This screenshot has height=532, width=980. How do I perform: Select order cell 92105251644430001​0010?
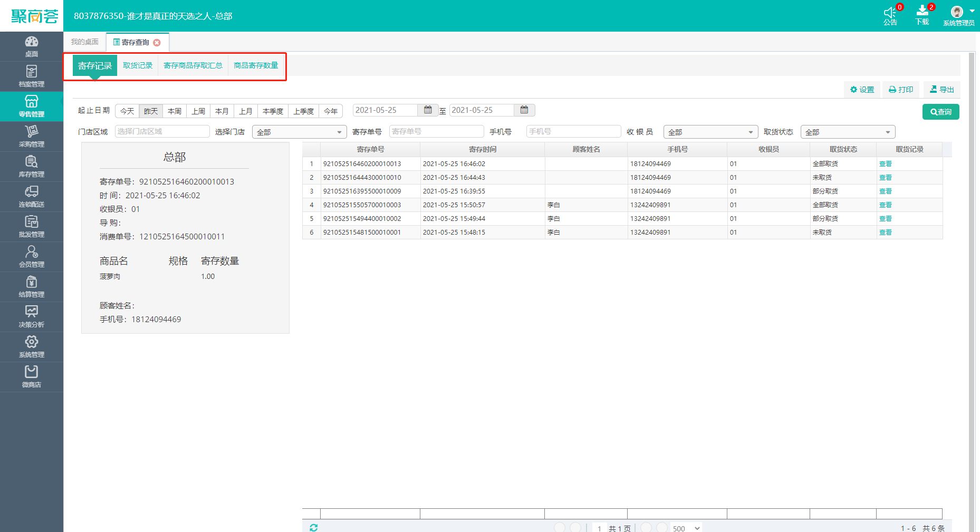tap(370, 178)
